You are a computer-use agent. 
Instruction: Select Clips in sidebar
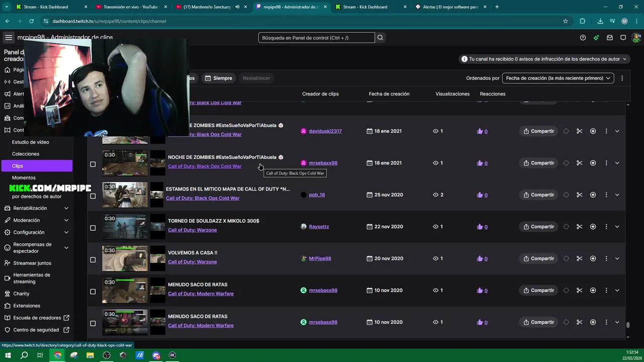pyautogui.click(x=36, y=166)
